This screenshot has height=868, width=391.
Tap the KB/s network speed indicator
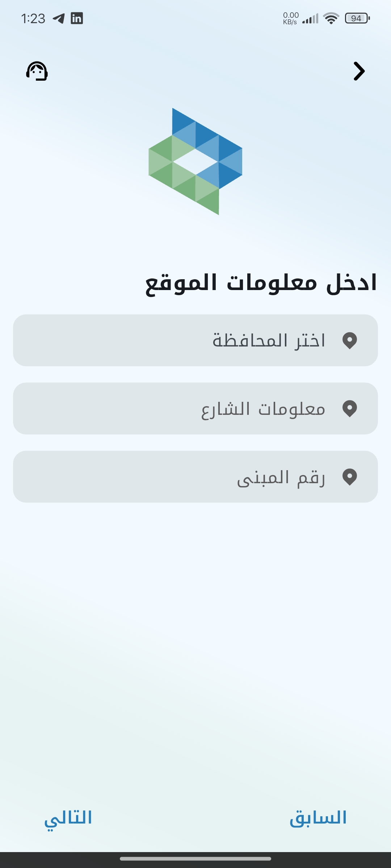(291, 18)
